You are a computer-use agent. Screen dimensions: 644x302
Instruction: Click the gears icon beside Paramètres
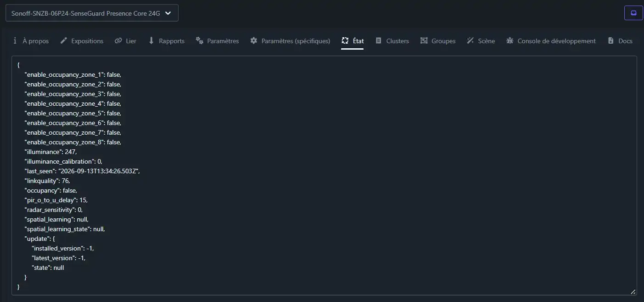pos(200,41)
